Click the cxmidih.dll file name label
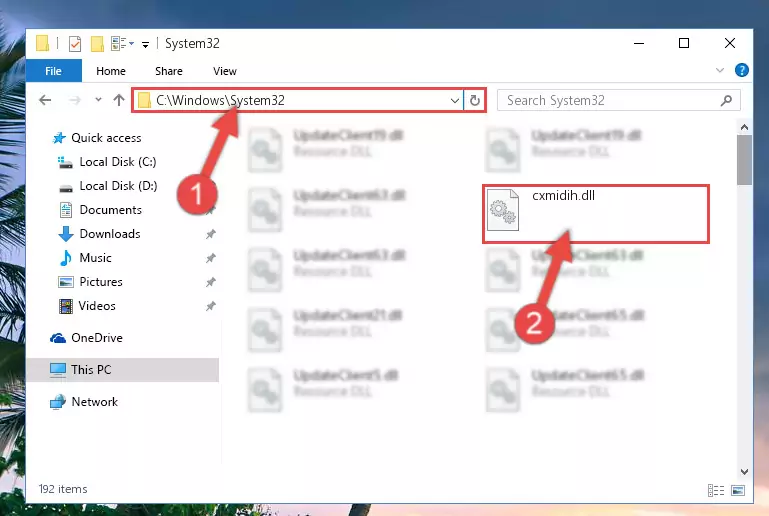Screen dimensions: 769x516 (563, 196)
